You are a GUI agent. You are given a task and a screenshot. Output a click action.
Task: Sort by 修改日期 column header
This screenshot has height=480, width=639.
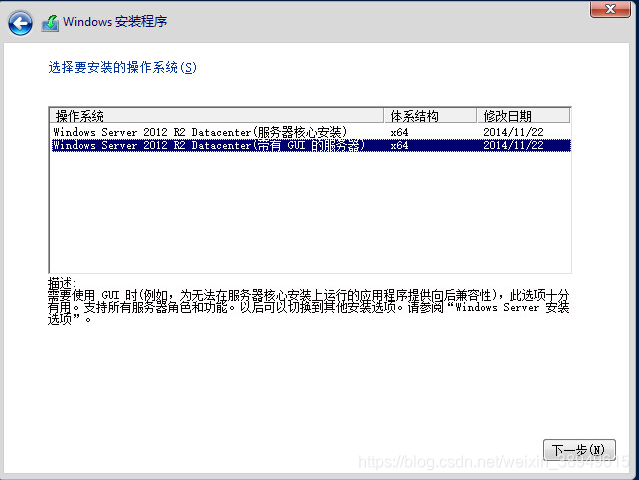(524, 116)
